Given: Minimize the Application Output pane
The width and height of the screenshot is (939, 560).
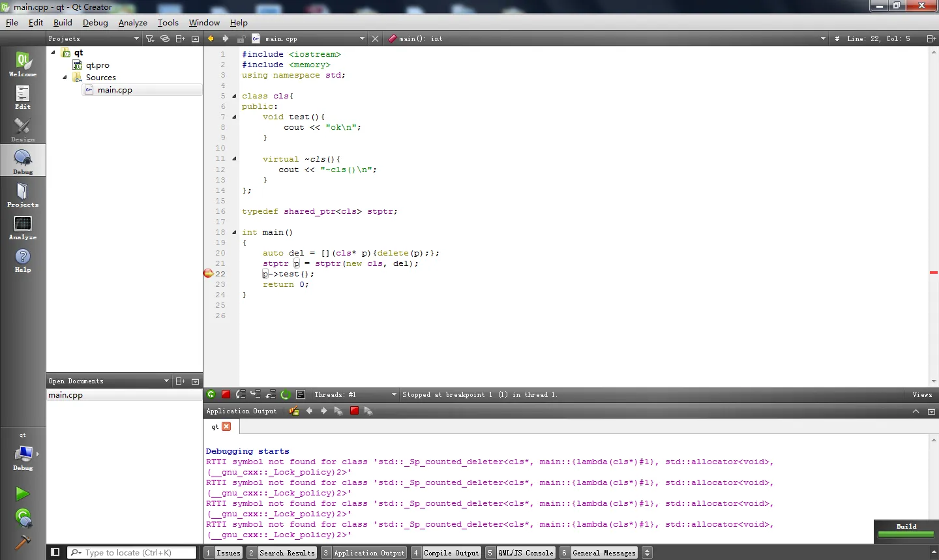Looking at the screenshot, I should point(916,411).
